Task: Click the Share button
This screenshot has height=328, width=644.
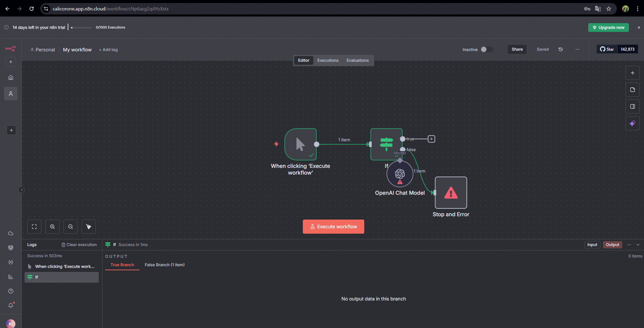Action: pyautogui.click(x=517, y=49)
